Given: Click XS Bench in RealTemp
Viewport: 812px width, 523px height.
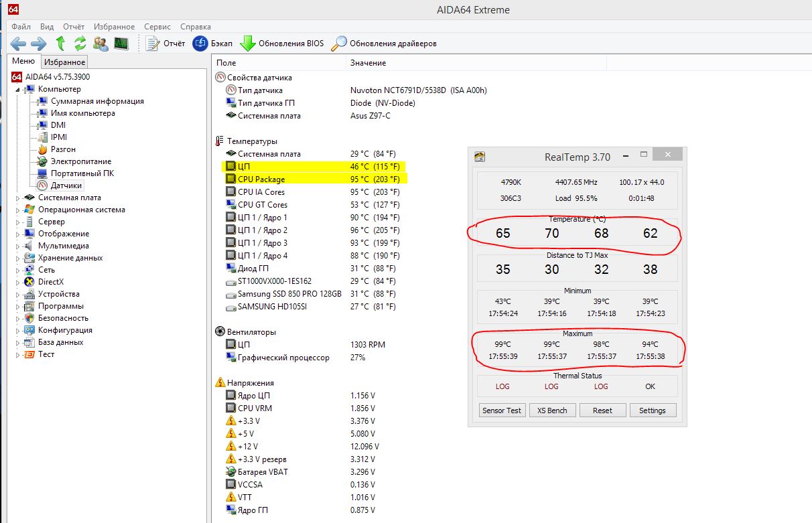Looking at the screenshot, I should pos(552,410).
